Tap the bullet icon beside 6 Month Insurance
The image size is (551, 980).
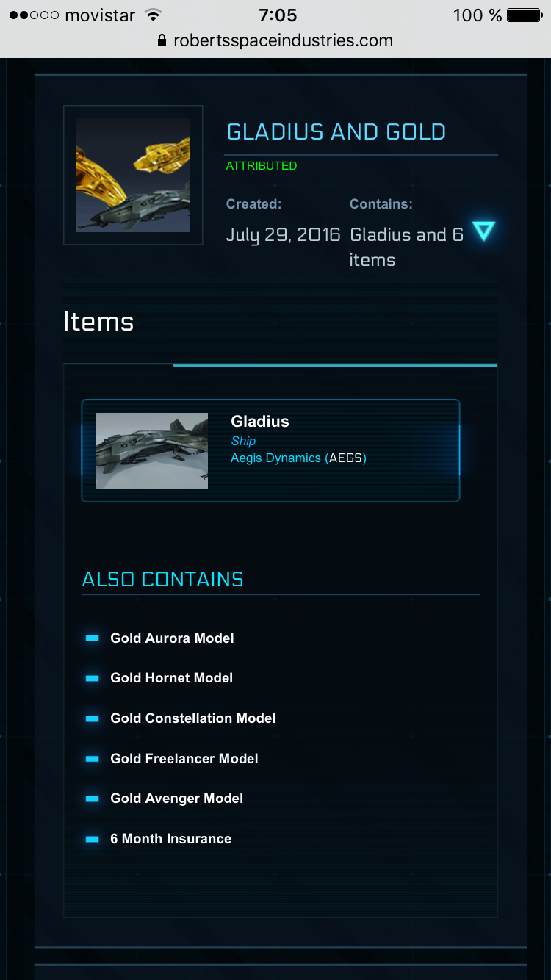pyautogui.click(x=92, y=839)
